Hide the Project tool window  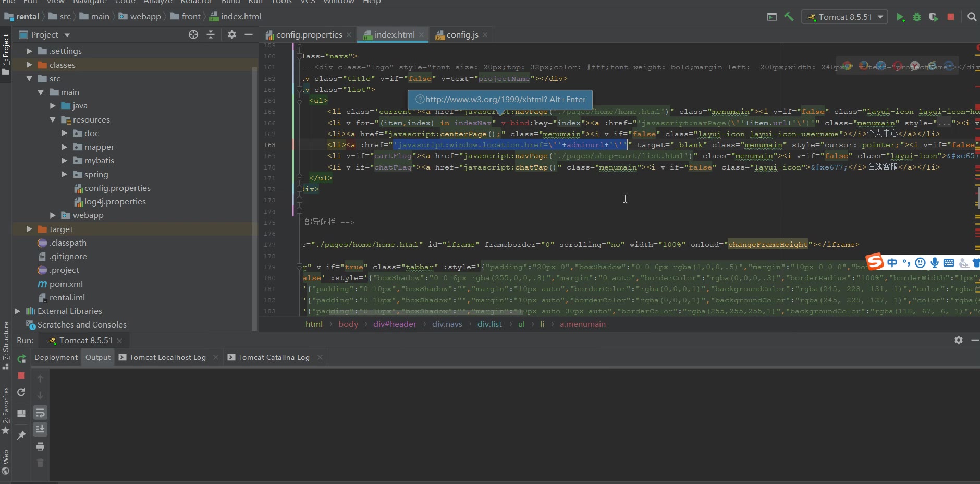249,34
